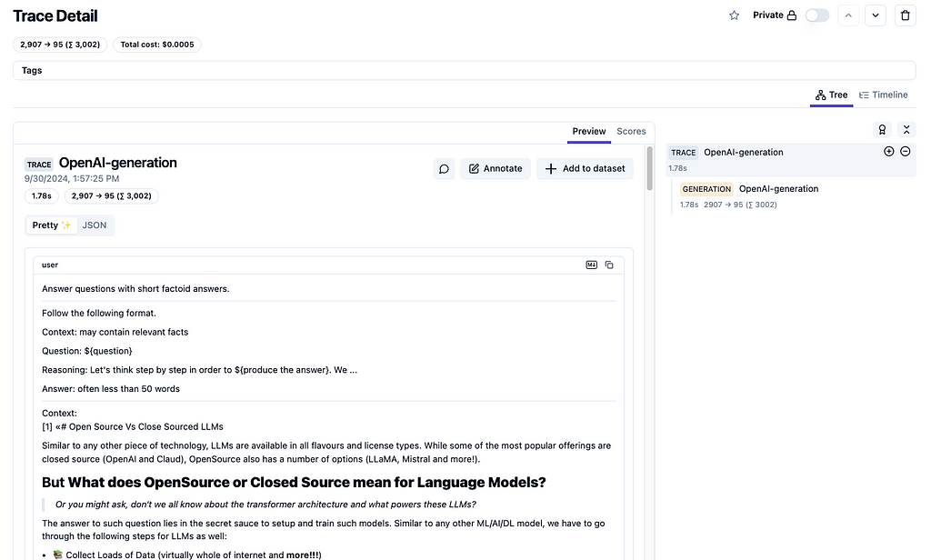
Task: Click the line 'Follow the following format.'
Action: coord(98,314)
